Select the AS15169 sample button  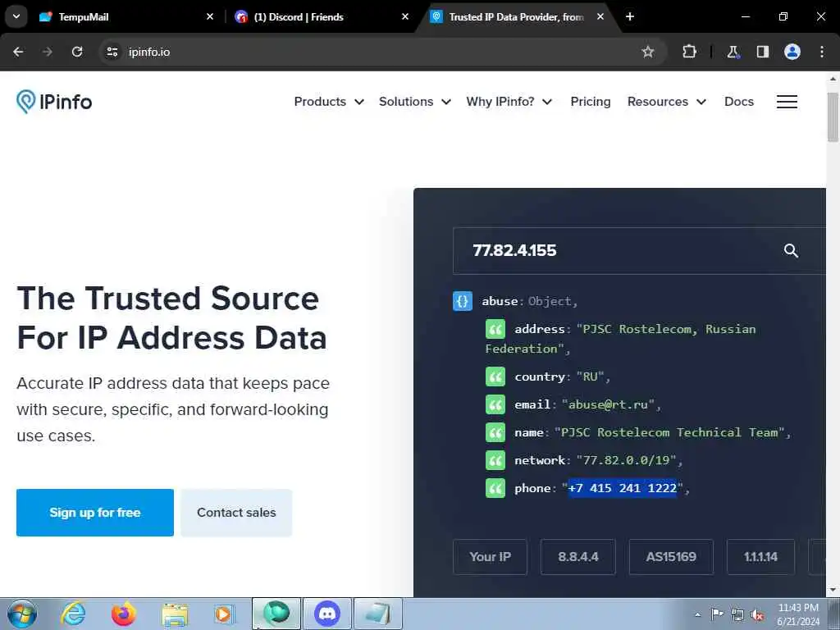tap(671, 557)
